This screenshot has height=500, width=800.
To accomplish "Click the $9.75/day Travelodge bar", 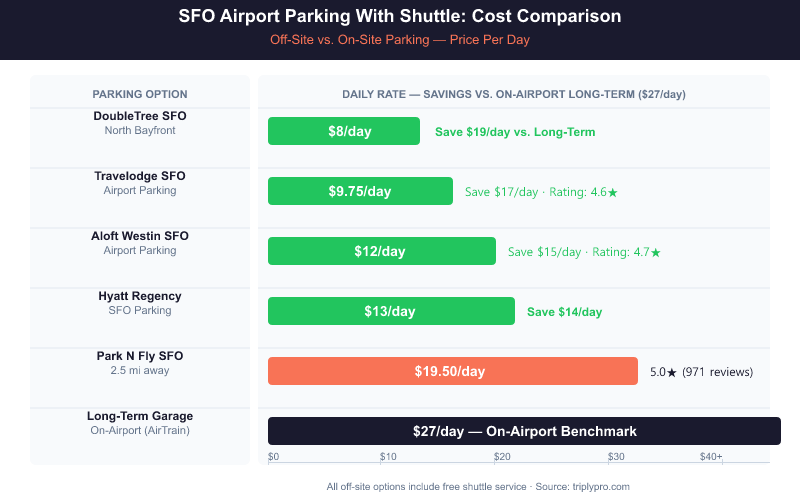I will point(360,191).
